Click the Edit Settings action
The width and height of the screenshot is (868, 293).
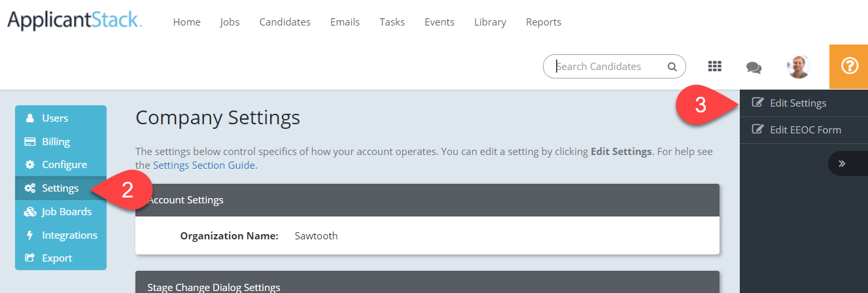tap(804, 103)
